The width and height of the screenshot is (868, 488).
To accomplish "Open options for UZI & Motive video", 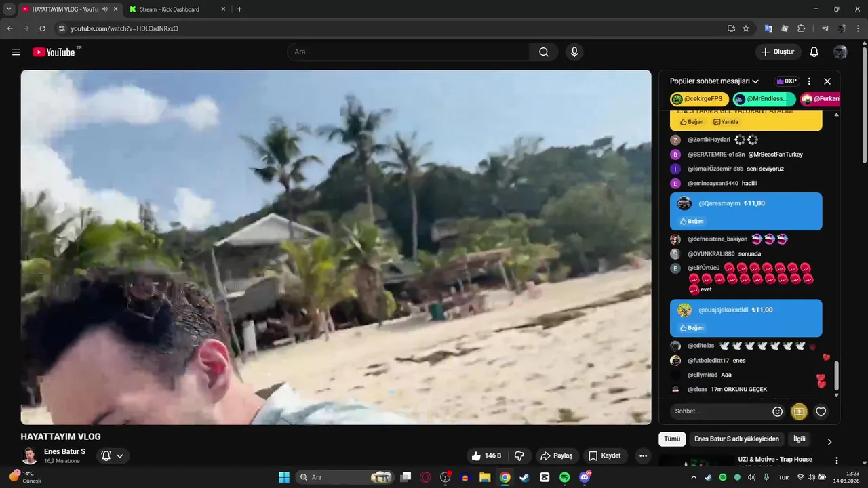I will (x=837, y=460).
